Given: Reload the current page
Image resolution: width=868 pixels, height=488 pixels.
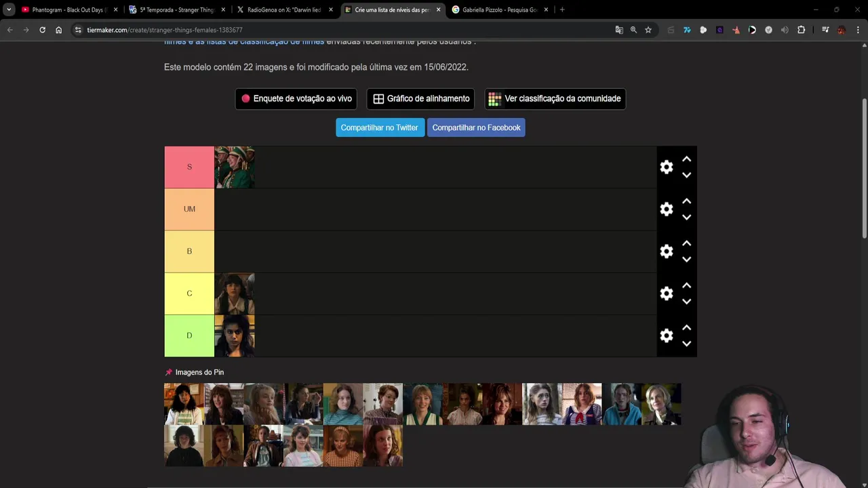Looking at the screenshot, I should pyautogui.click(x=42, y=30).
